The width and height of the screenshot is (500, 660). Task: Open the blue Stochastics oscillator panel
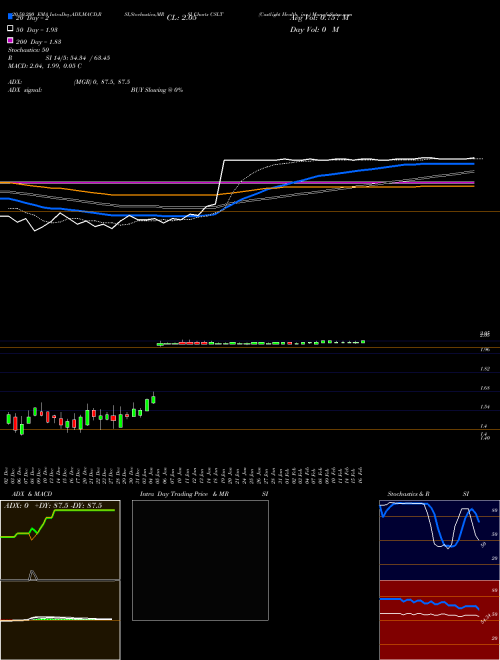coord(439,540)
